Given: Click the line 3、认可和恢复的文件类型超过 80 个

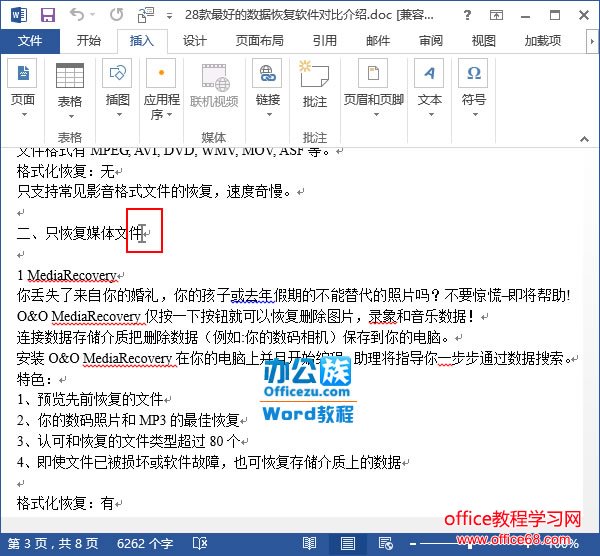Looking at the screenshot, I should [129, 441].
